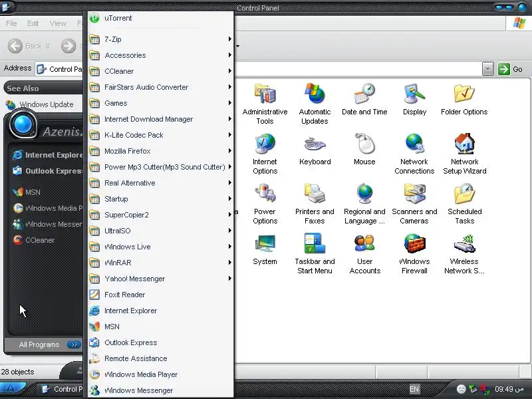Click the system tray clock 09:49

[509, 389]
